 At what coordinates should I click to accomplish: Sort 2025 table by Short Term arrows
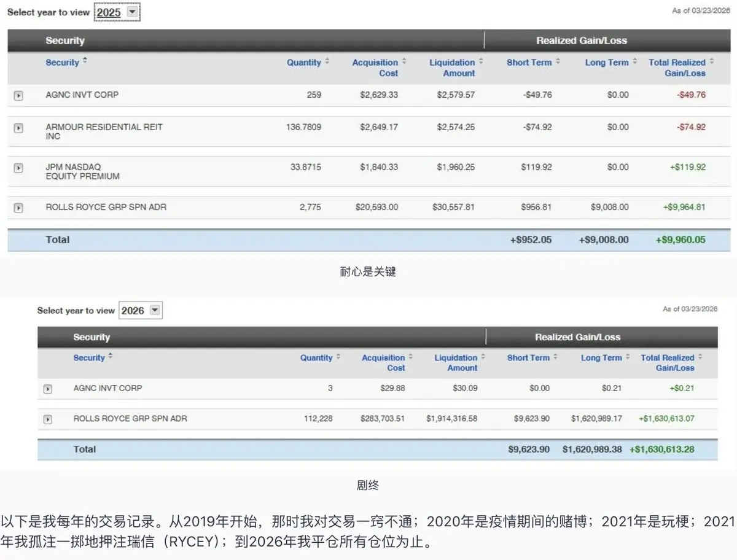[558, 61]
